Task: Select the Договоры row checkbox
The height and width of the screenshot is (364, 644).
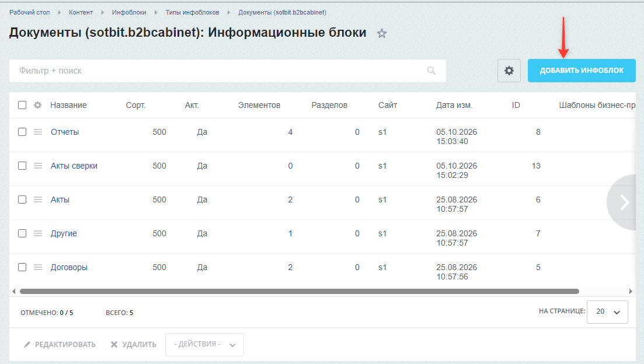Action: [22, 267]
